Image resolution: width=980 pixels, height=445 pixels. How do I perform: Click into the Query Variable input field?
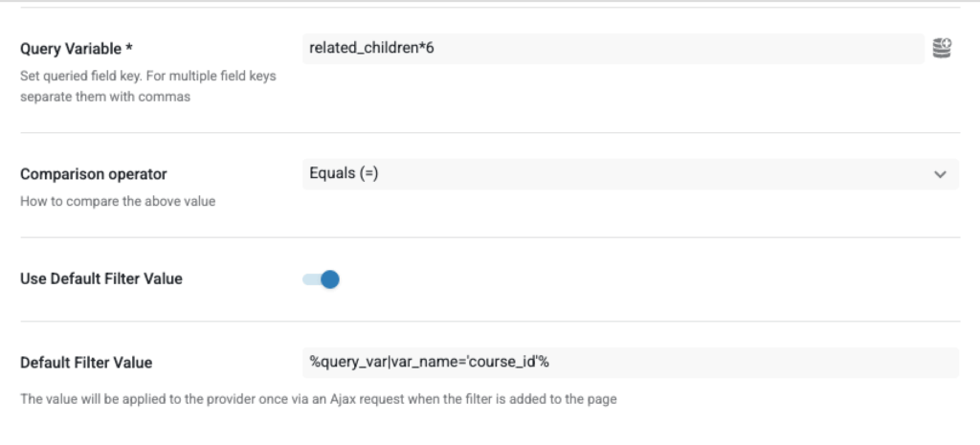(x=612, y=48)
